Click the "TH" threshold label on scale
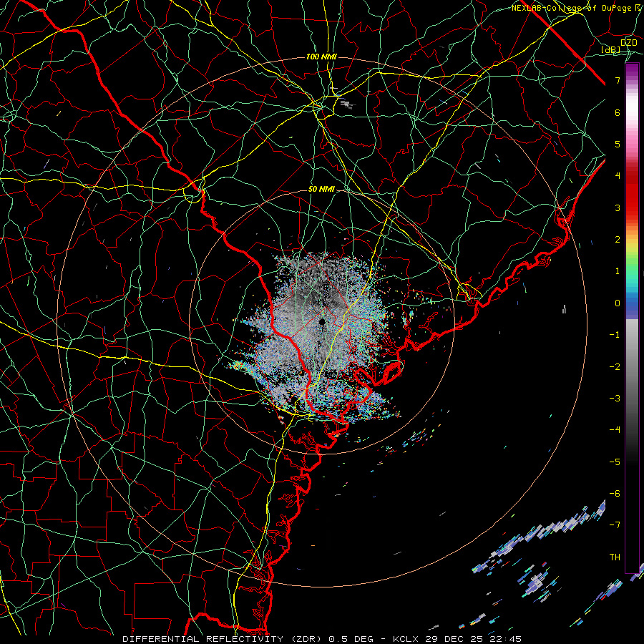Image resolution: width=644 pixels, height=644 pixels. click(615, 557)
